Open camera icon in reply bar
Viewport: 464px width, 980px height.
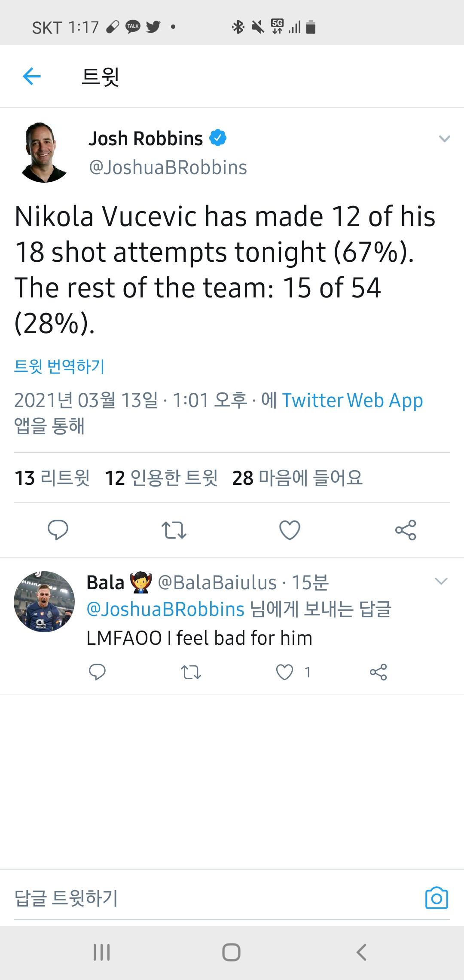(x=437, y=898)
